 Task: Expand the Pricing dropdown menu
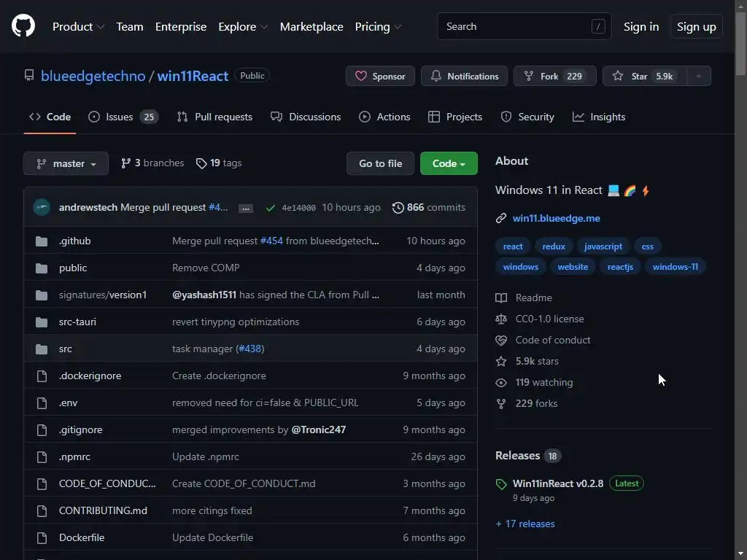[x=379, y=27]
